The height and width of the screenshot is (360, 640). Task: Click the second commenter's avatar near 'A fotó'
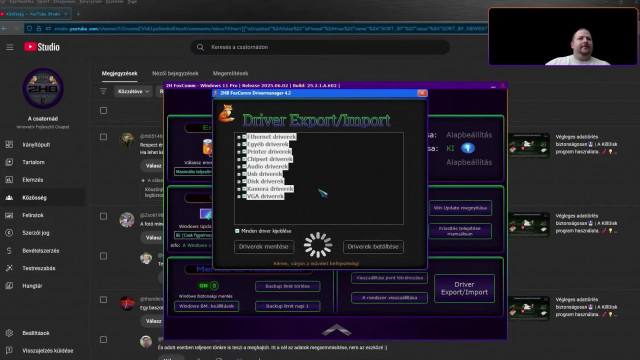(127, 220)
